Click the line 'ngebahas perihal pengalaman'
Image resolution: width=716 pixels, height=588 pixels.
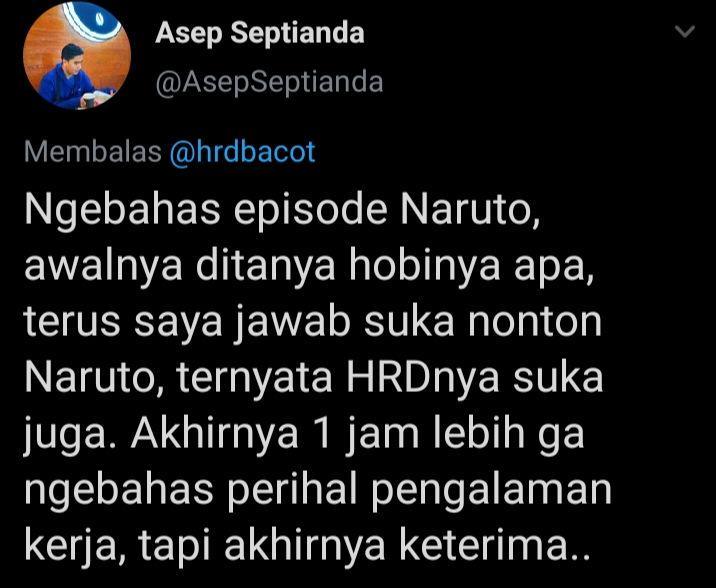[318, 490]
